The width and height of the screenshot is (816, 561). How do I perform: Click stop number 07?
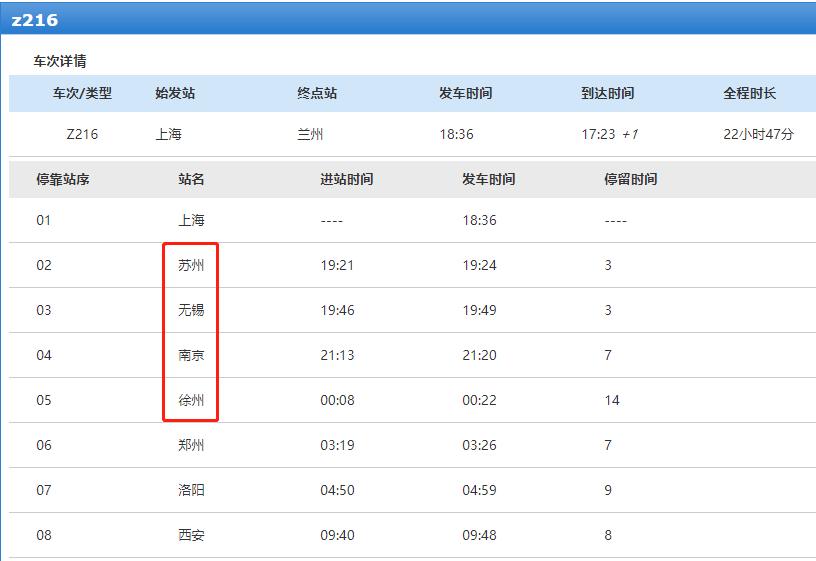44,490
